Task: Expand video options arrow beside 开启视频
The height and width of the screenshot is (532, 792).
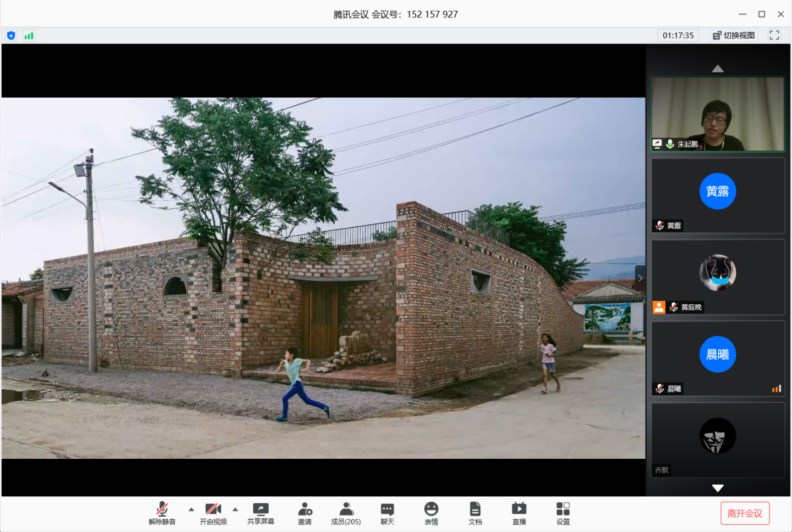Action: [x=235, y=509]
